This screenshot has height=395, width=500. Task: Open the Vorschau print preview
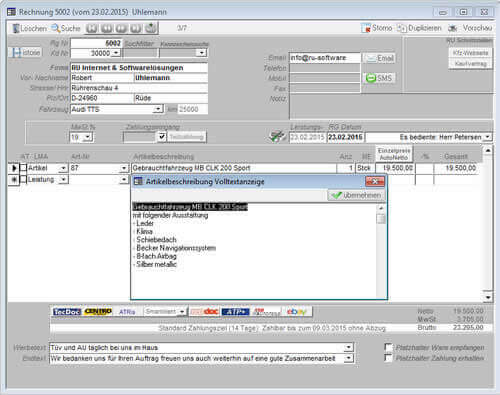tap(470, 28)
